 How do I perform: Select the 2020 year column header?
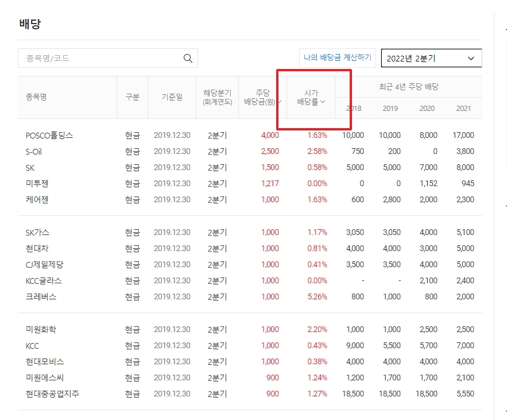pos(427,109)
